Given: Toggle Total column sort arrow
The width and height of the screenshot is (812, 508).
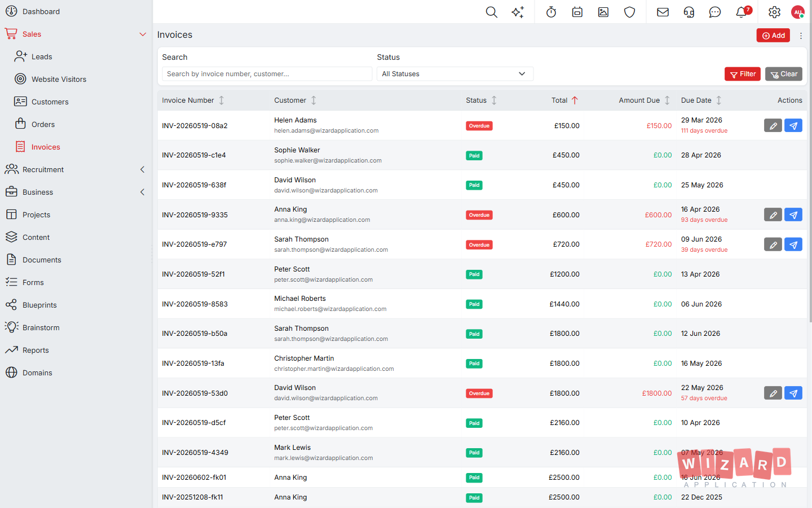Looking at the screenshot, I should (575, 100).
